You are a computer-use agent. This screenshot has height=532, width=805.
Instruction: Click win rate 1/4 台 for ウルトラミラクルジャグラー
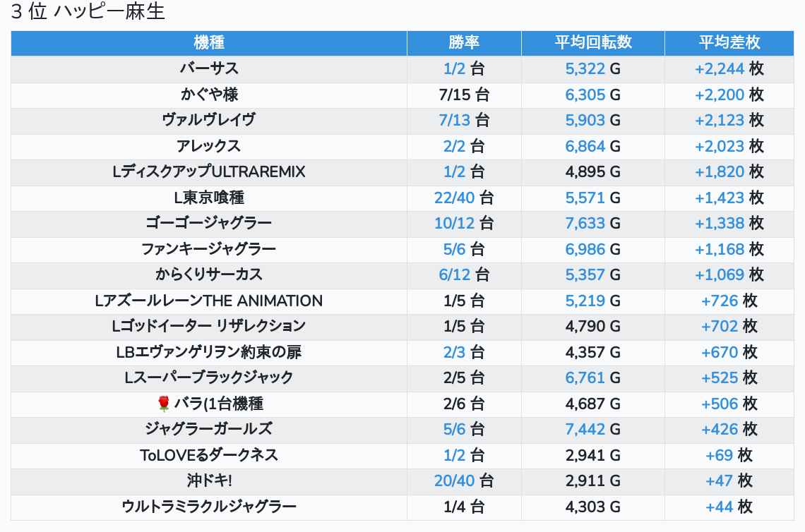(464, 507)
